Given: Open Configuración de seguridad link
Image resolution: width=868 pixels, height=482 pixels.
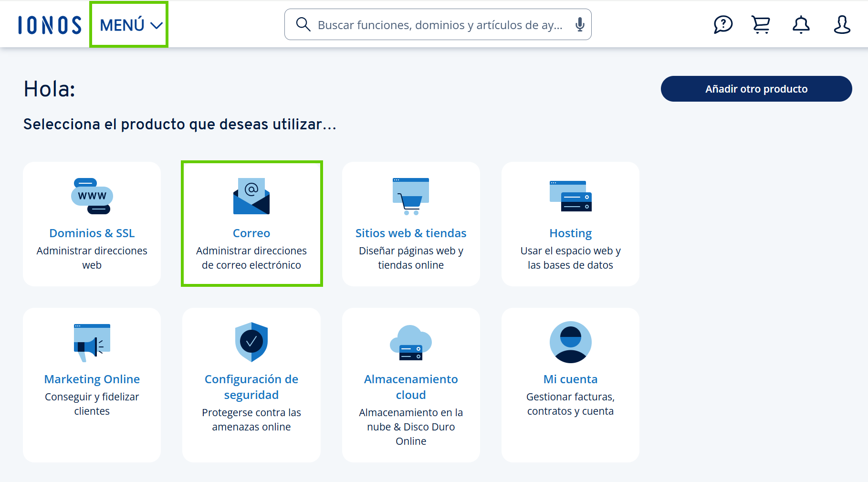Looking at the screenshot, I should [x=251, y=387].
